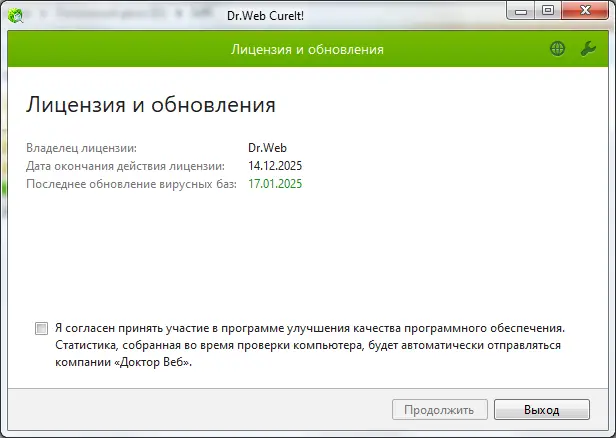This screenshot has height=438, width=616.
Task: Enable the software quality program checkbox
Action: point(41,328)
